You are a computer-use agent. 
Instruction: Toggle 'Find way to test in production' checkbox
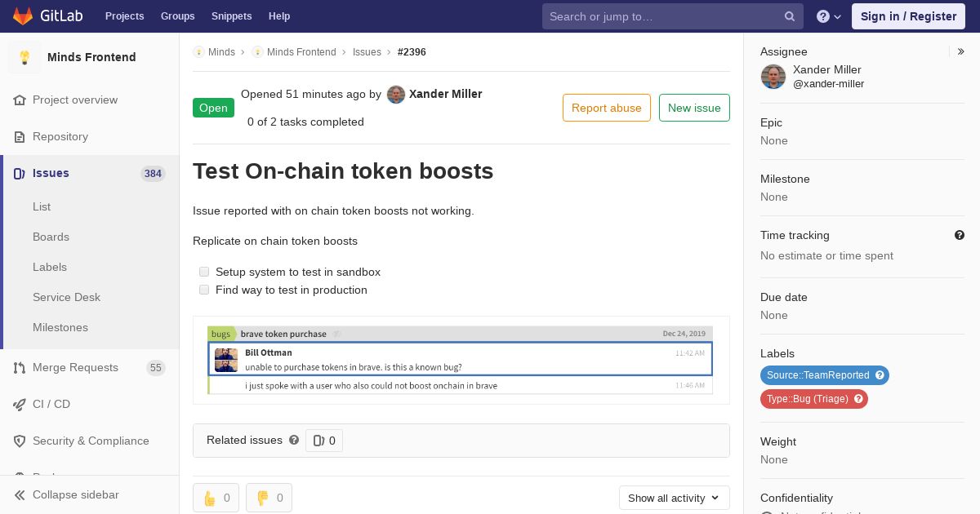click(204, 290)
